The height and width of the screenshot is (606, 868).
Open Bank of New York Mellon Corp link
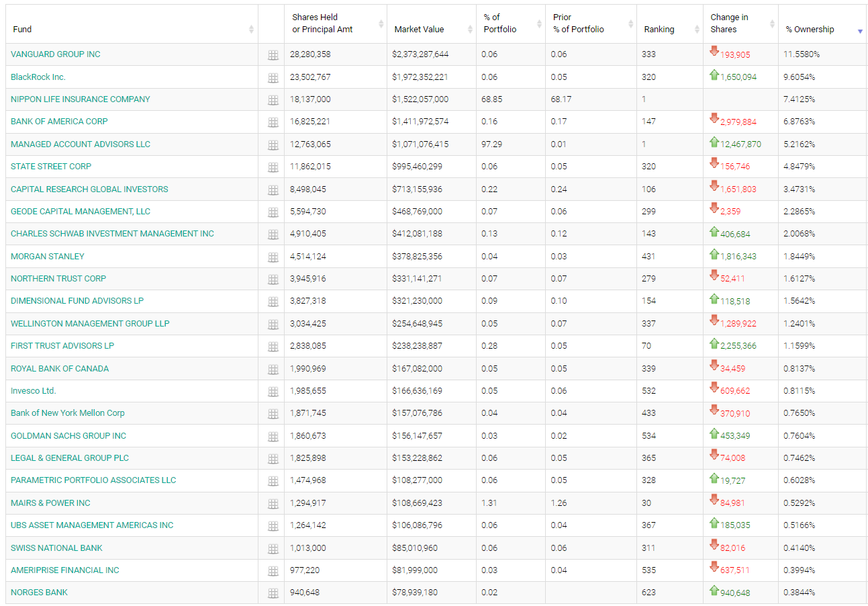point(68,413)
